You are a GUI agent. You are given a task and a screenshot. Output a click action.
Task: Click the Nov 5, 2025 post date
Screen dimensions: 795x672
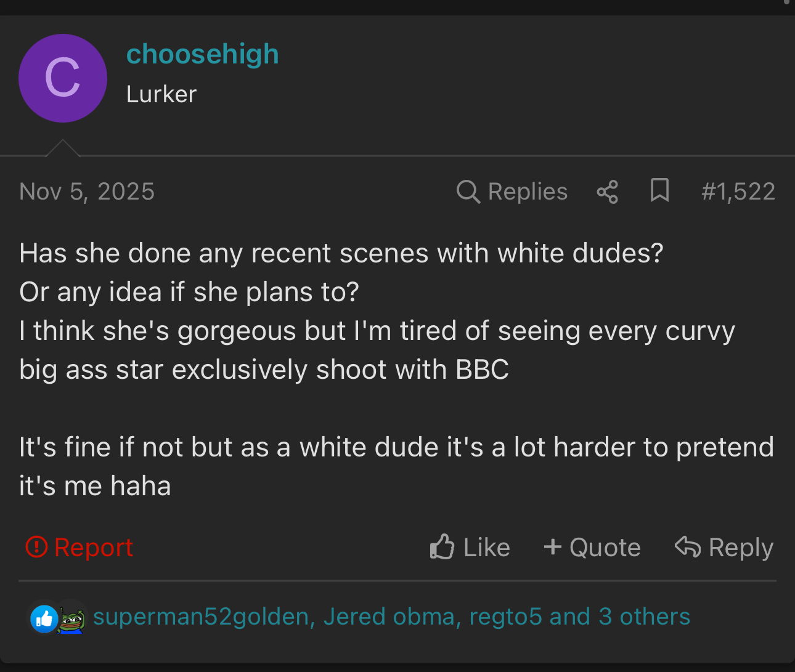coord(87,192)
